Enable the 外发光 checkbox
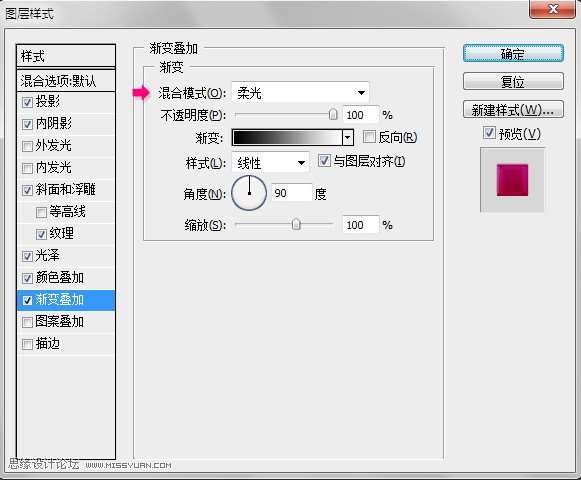This screenshot has height=480, width=581. [27, 146]
